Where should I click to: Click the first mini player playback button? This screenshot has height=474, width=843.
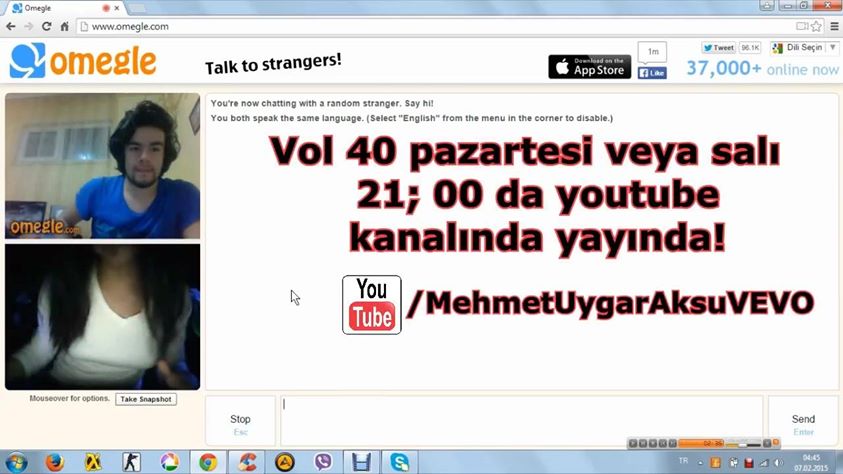[x=633, y=443]
